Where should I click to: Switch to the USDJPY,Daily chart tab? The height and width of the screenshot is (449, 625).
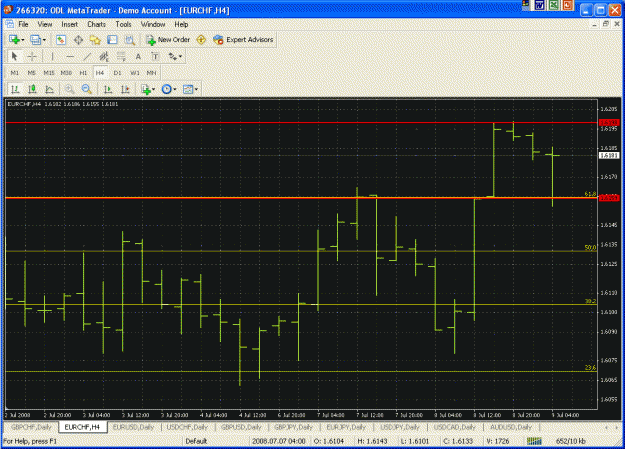click(400, 427)
